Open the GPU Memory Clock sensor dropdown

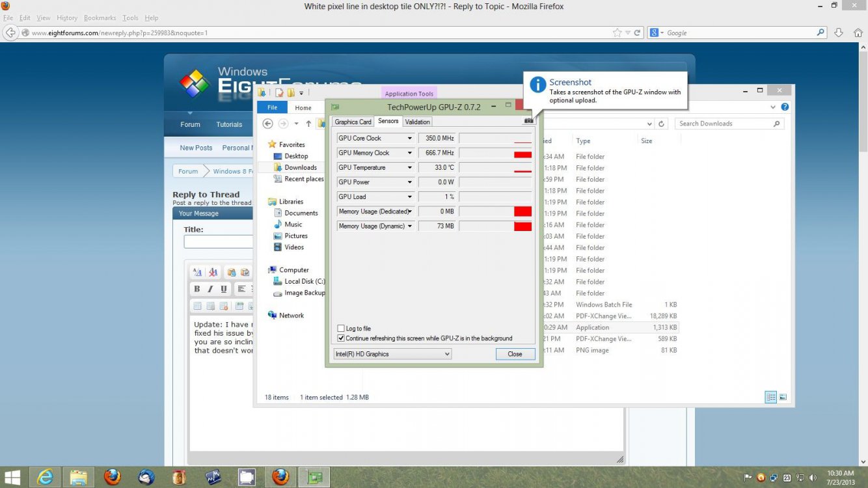(410, 153)
